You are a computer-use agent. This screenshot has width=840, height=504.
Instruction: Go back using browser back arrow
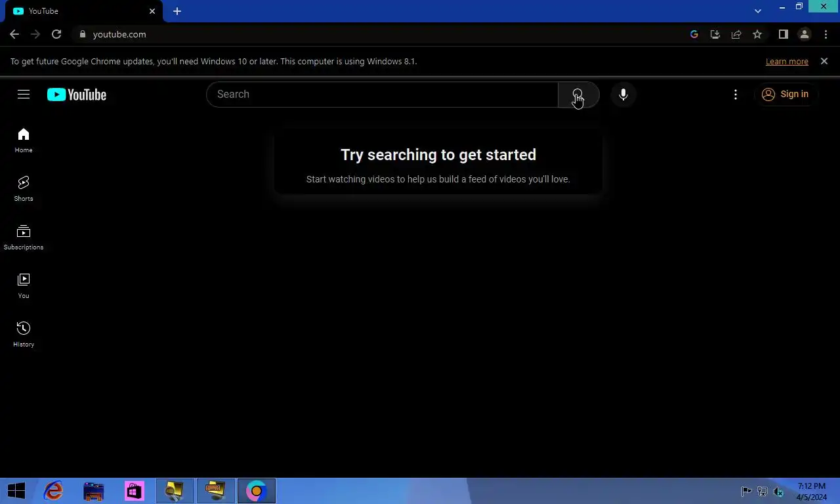coord(14,34)
